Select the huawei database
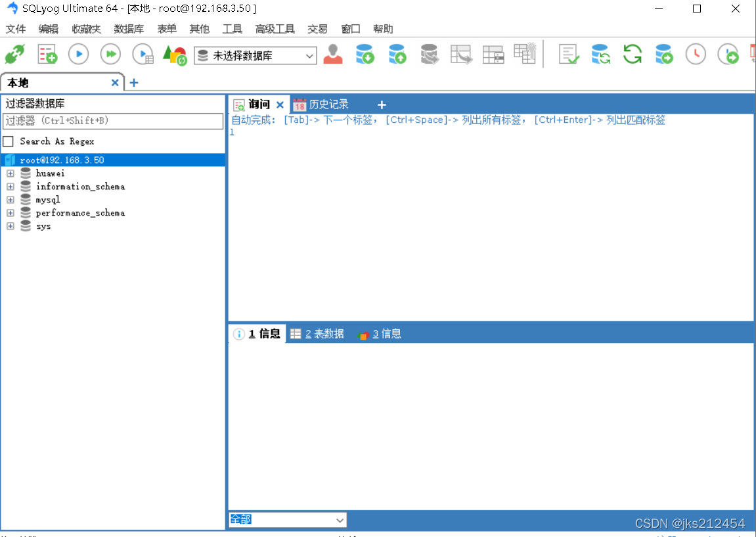 pyautogui.click(x=50, y=174)
